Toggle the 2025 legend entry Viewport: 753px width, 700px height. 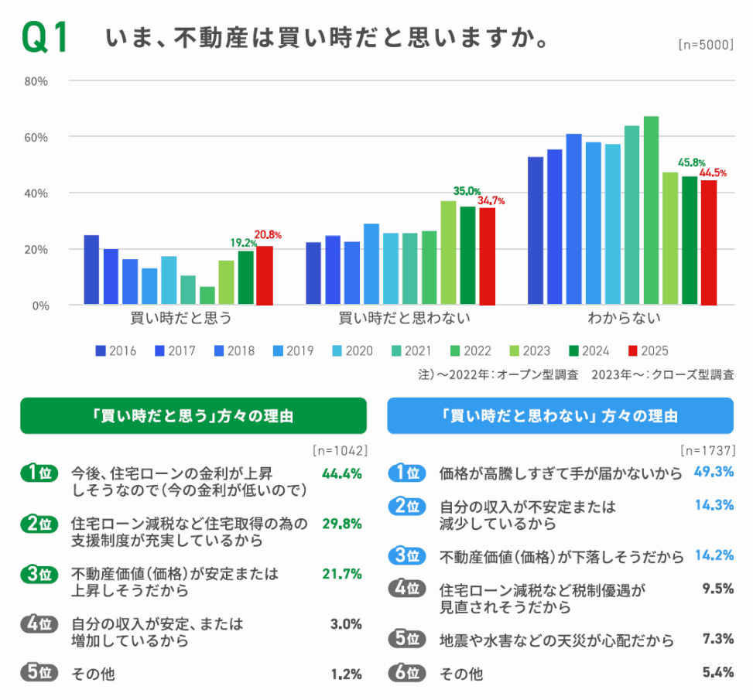pyautogui.click(x=645, y=350)
